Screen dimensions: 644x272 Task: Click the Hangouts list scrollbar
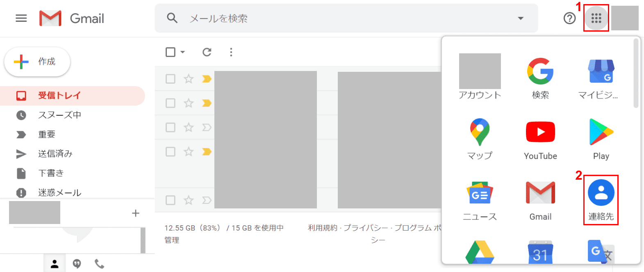click(x=143, y=240)
